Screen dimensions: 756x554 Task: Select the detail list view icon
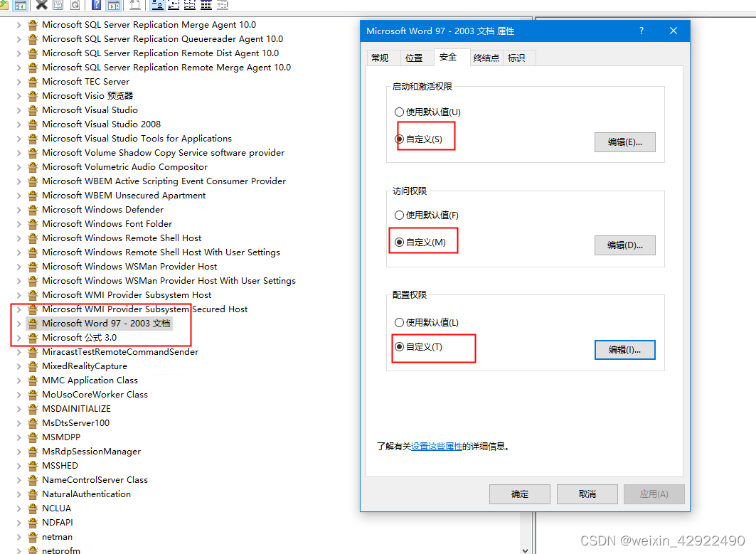tap(206, 6)
